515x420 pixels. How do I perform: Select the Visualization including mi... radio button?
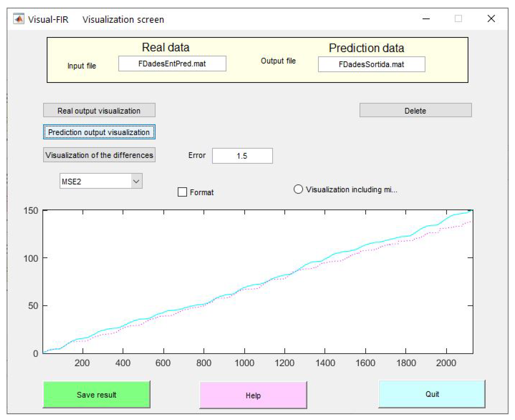pos(298,189)
